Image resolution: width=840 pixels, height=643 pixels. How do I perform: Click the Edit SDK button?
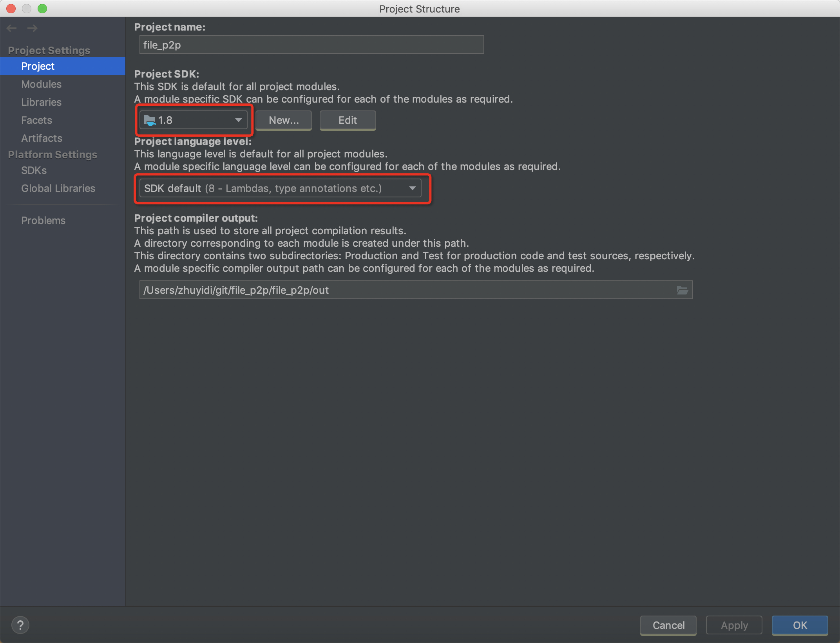pos(348,120)
